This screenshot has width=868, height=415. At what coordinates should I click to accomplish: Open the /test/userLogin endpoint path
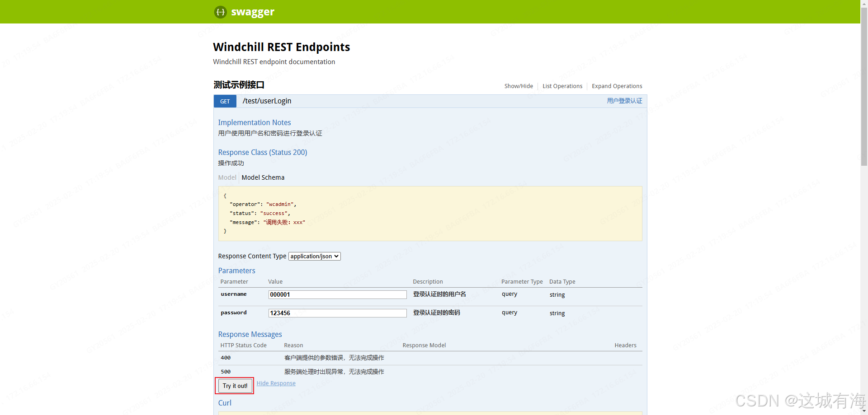(267, 101)
